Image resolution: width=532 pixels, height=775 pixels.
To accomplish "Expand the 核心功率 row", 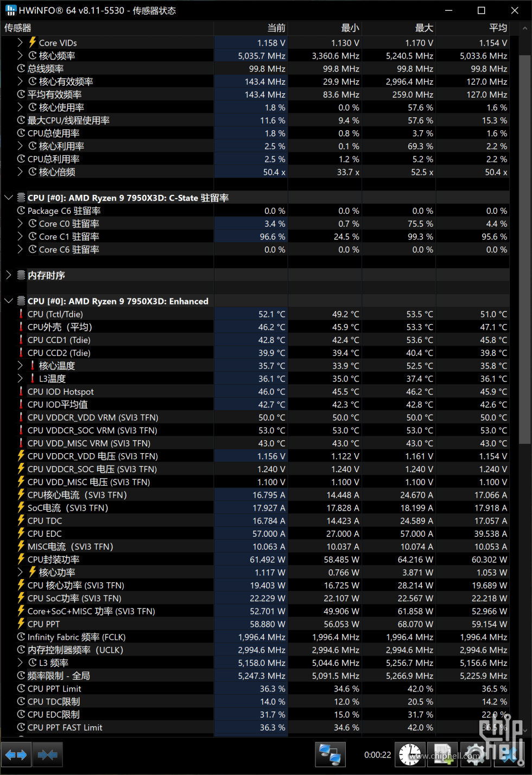I will (20, 573).
